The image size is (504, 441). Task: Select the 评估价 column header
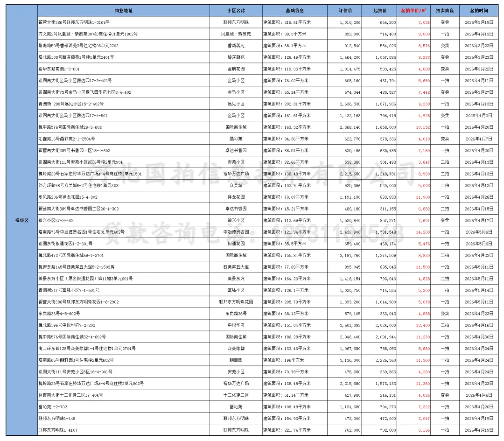point(344,11)
